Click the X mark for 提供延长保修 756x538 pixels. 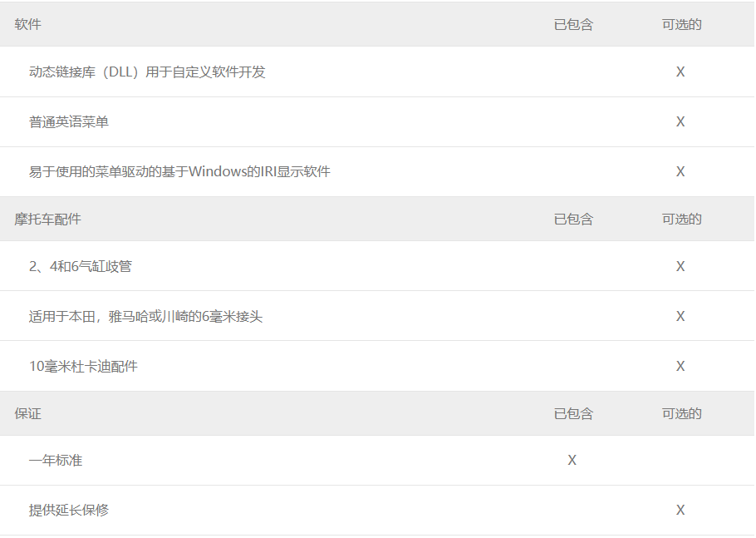[680, 510]
